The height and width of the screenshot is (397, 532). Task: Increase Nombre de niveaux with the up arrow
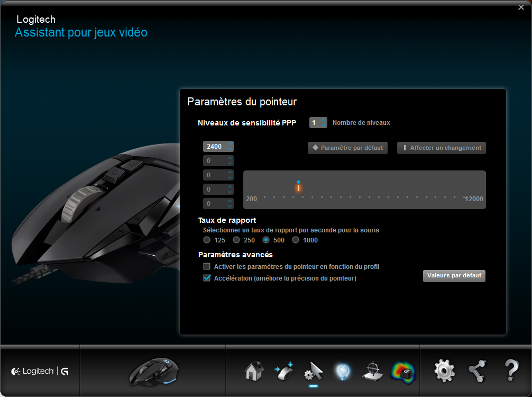[324, 120]
